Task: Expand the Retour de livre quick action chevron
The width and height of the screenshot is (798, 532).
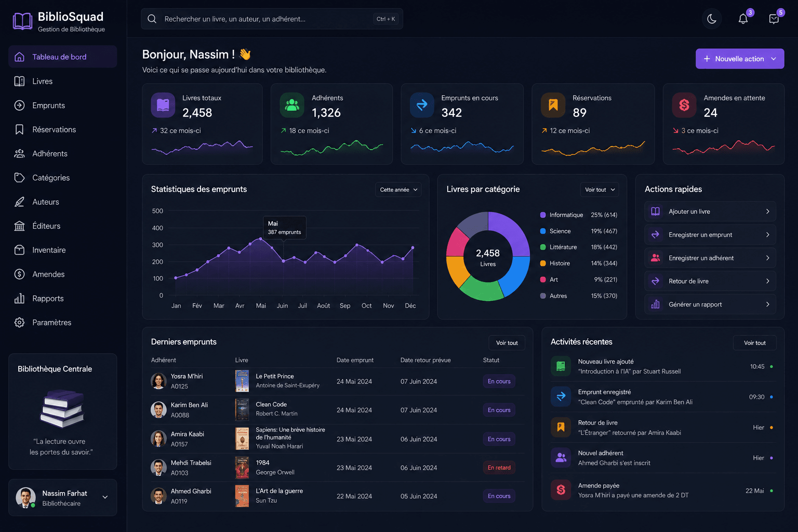Action: (x=767, y=281)
